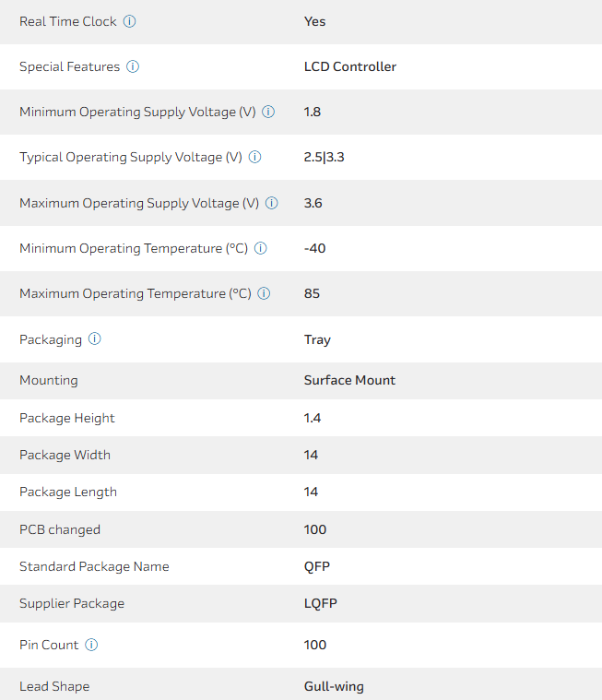602x700 pixels.
Task: Select the Gull-wing lead shape value
Action: (x=334, y=686)
